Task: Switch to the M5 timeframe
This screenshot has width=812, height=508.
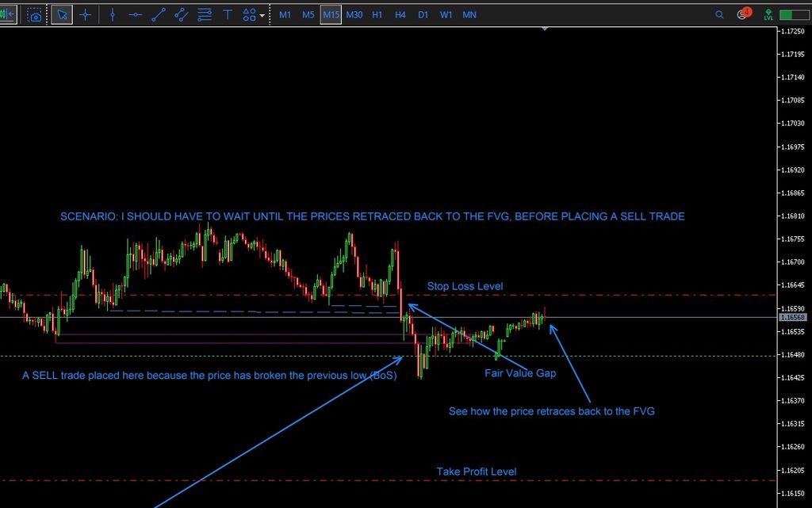Action: 308,15
